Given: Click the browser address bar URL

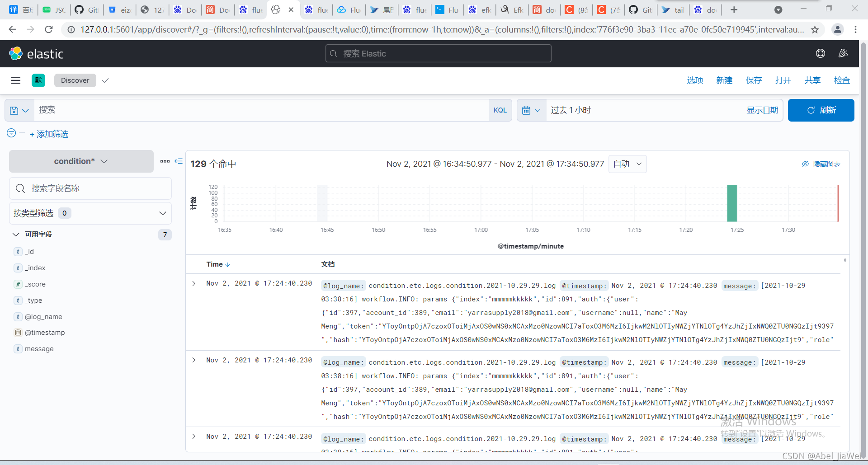Looking at the screenshot, I should (442, 29).
